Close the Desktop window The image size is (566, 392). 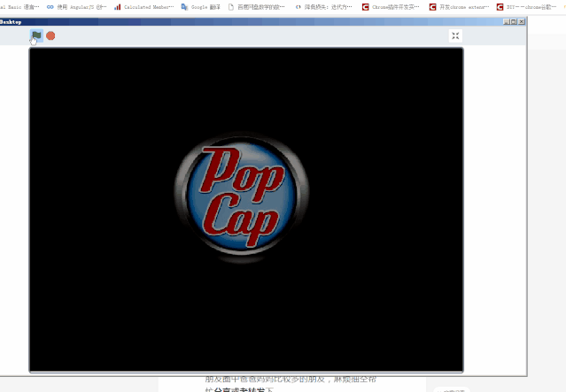click(x=522, y=21)
